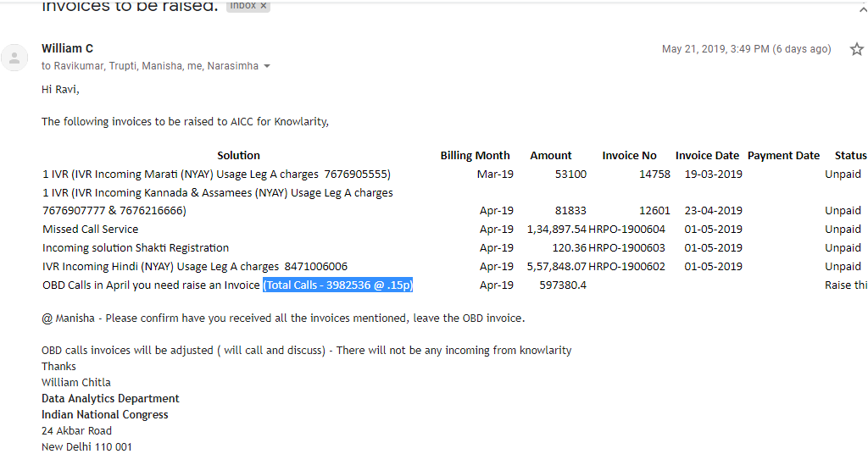Click the amount 597380.4 in OBD row

tap(563, 285)
